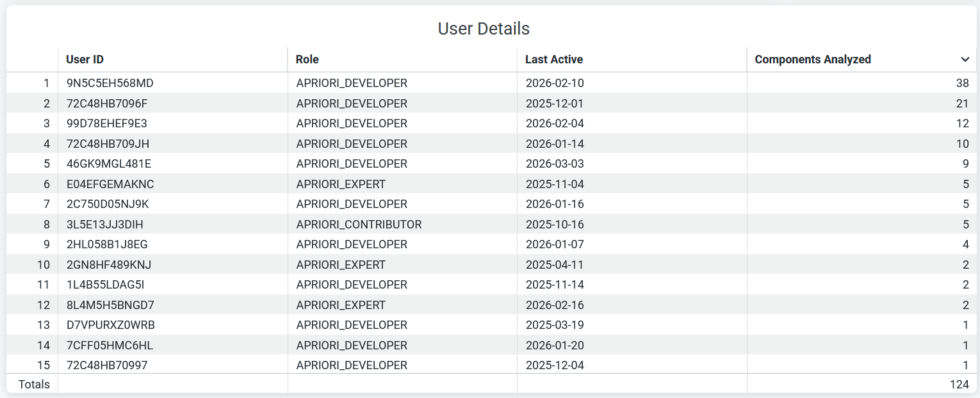This screenshot has height=398, width=980.
Task: Click the Totals row label
Action: pos(34,385)
